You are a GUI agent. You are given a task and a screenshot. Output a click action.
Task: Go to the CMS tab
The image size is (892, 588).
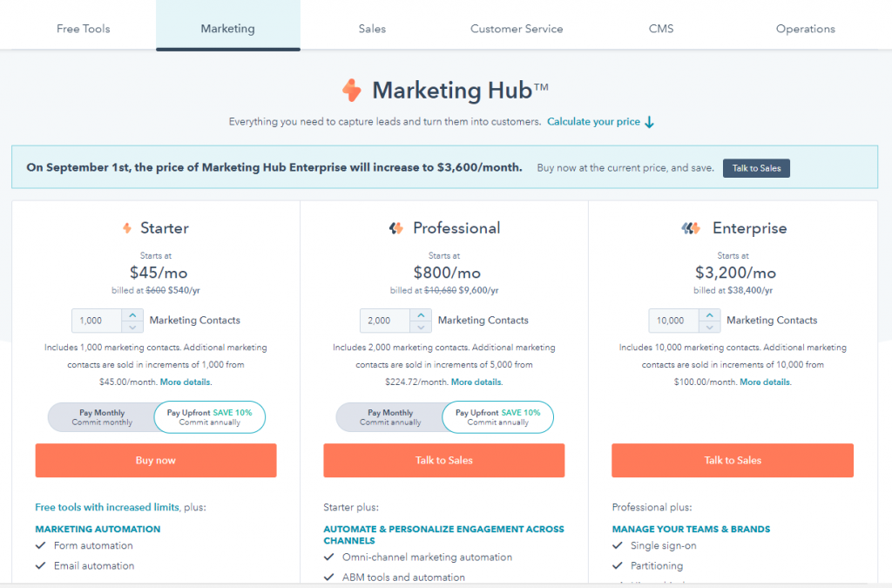[x=661, y=29]
